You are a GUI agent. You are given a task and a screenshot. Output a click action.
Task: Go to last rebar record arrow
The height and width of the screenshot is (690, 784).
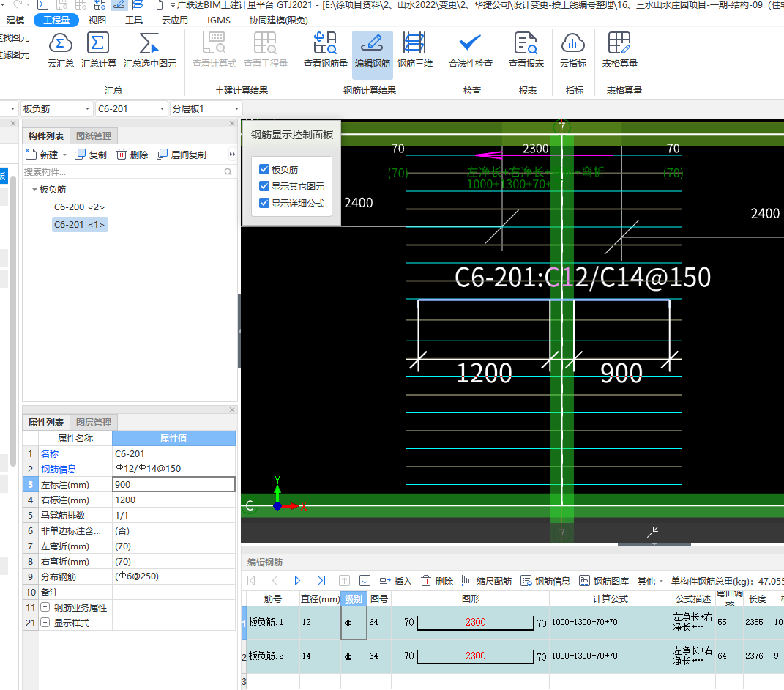[x=321, y=580]
